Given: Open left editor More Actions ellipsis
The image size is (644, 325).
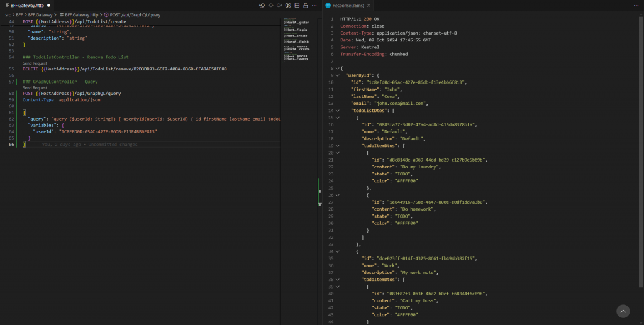Looking at the screenshot, I should tap(314, 5).
